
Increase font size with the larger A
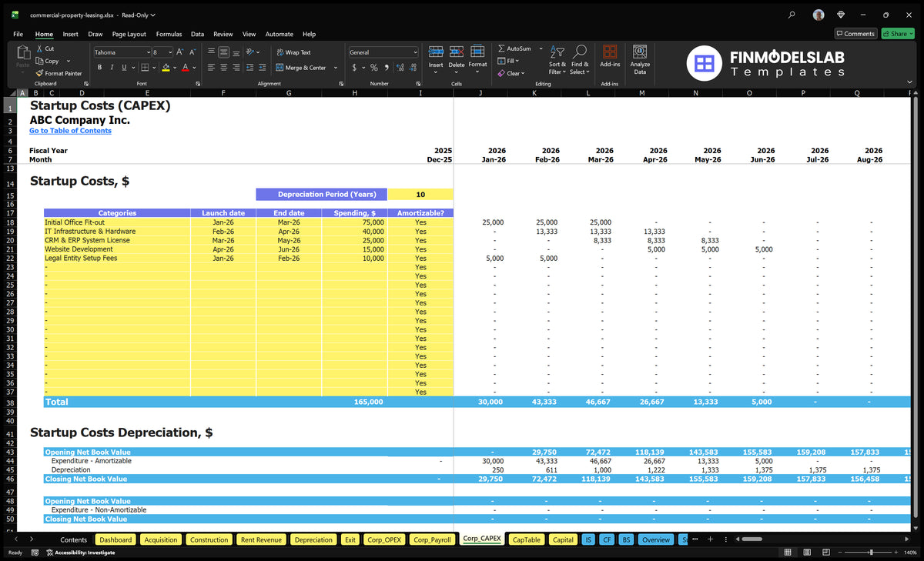pyautogui.click(x=180, y=52)
